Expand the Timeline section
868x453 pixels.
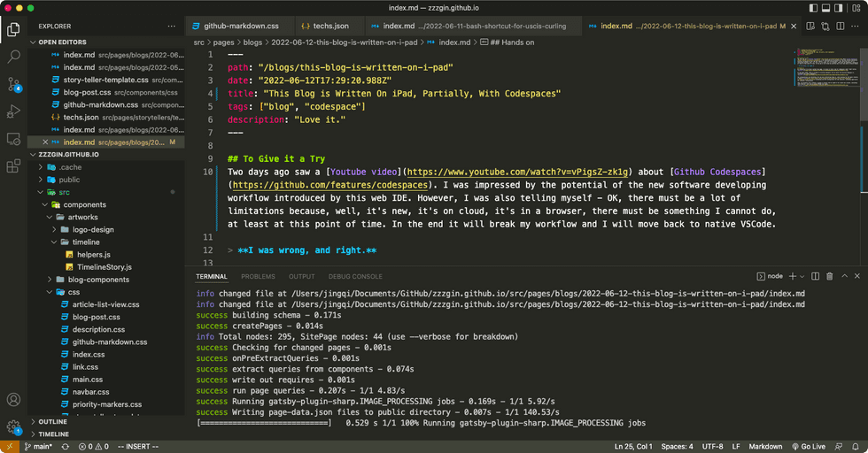click(34, 434)
